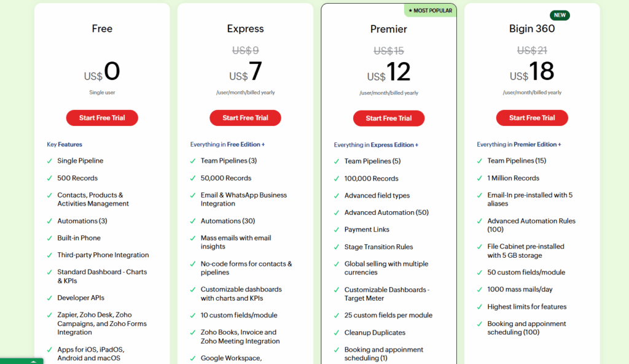Image resolution: width=629 pixels, height=364 pixels.
Task: Click the checkmark next to Developer APIs
Action: [x=50, y=298]
